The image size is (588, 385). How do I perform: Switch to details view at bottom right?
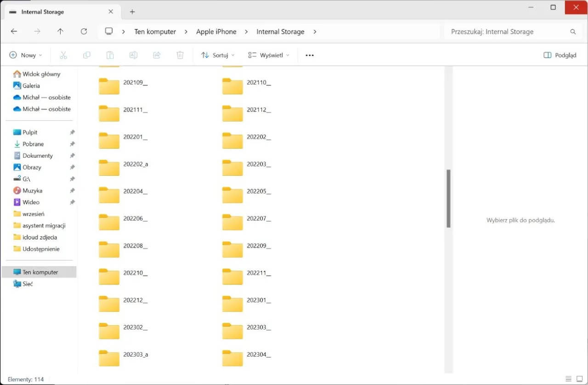pos(569,379)
